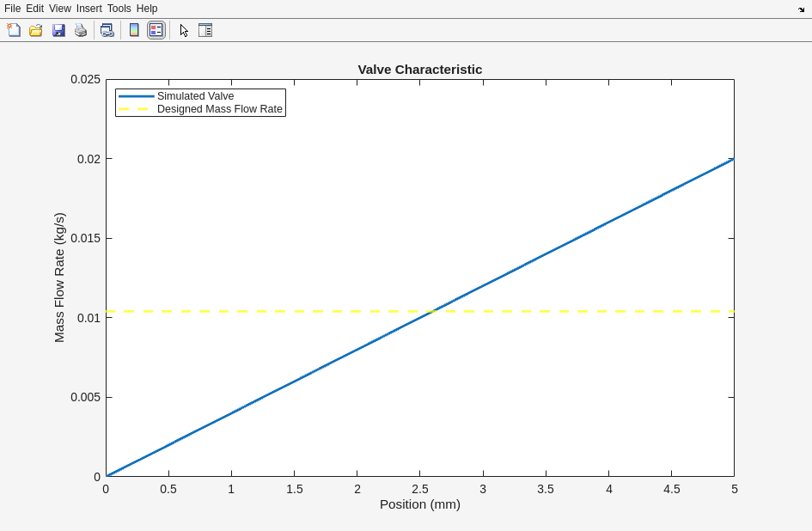This screenshot has height=531, width=812.
Task: Click the yellow dashed legend line sample
Action: [133, 109]
